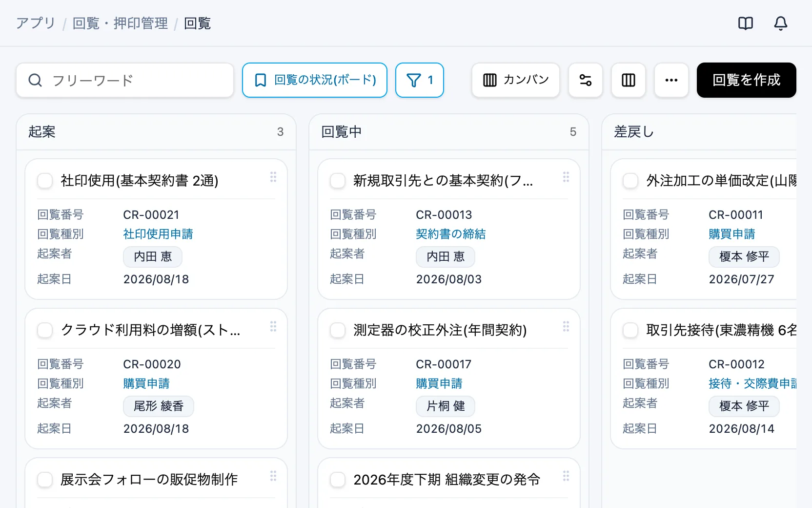This screenshot has width=812, height=508.
Task: Click the 回覧中 column header
Action: pyautogui.click(x=449, y=132)
